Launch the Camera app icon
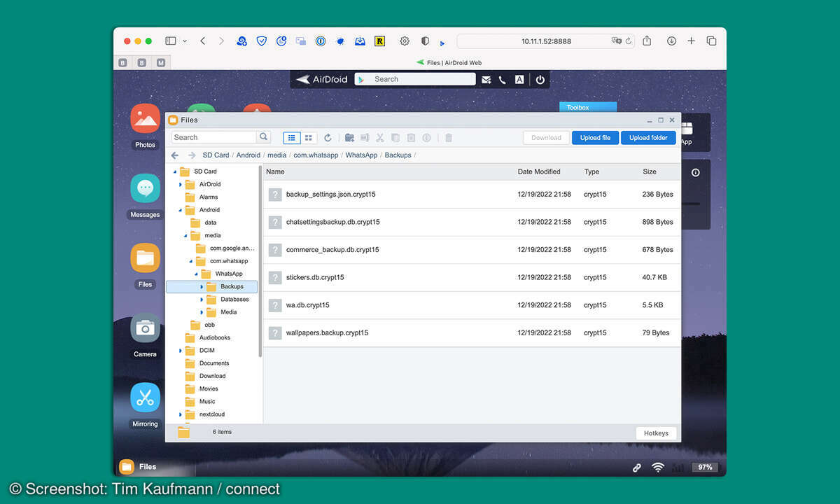 (x=145, y=328)
